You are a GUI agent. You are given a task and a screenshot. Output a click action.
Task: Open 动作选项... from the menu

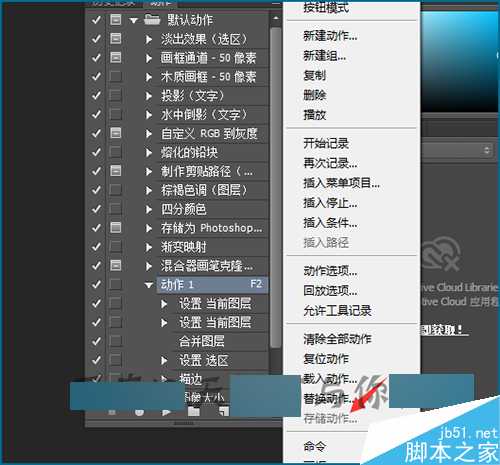click(330, 271)
